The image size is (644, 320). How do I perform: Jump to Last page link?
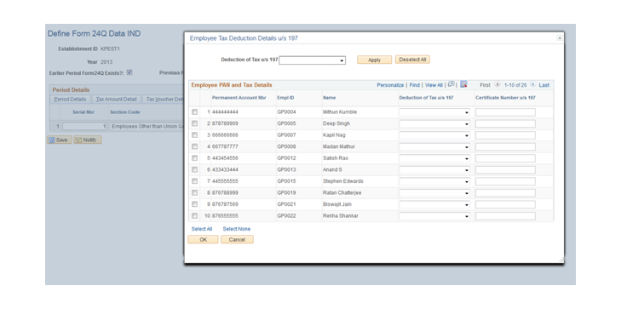[543, 85]
